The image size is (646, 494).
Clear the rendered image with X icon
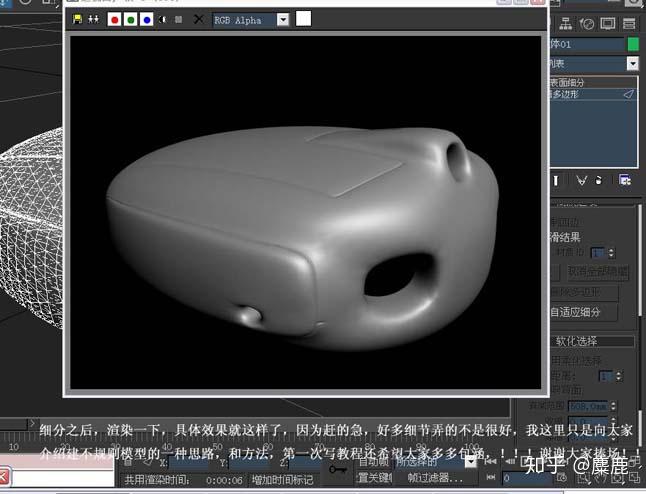198,19
